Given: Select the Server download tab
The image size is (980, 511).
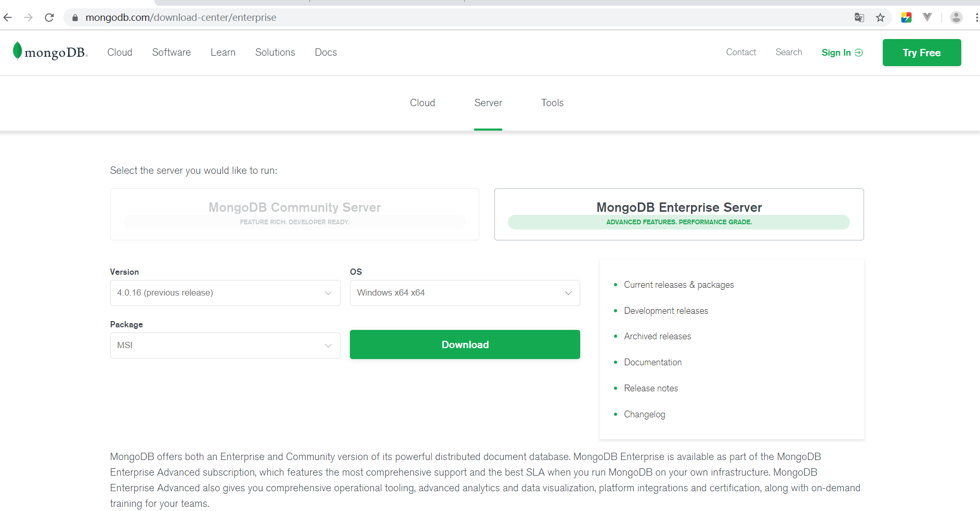Looking at the screenshot, I should click(488, 103).
